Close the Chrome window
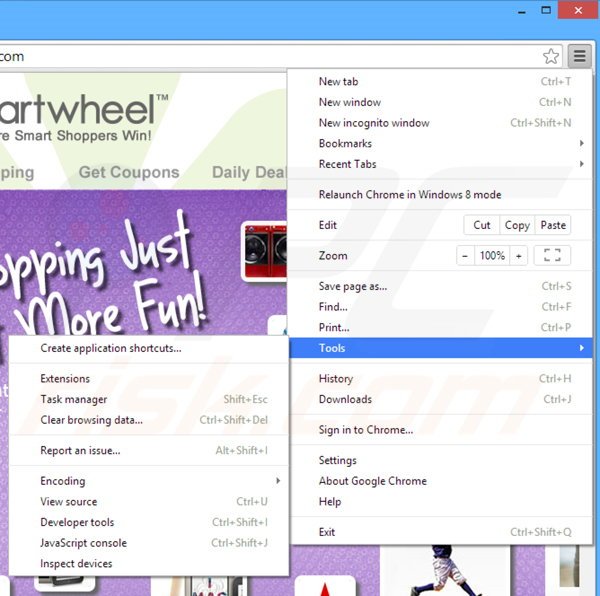 [x=578, y=10]
